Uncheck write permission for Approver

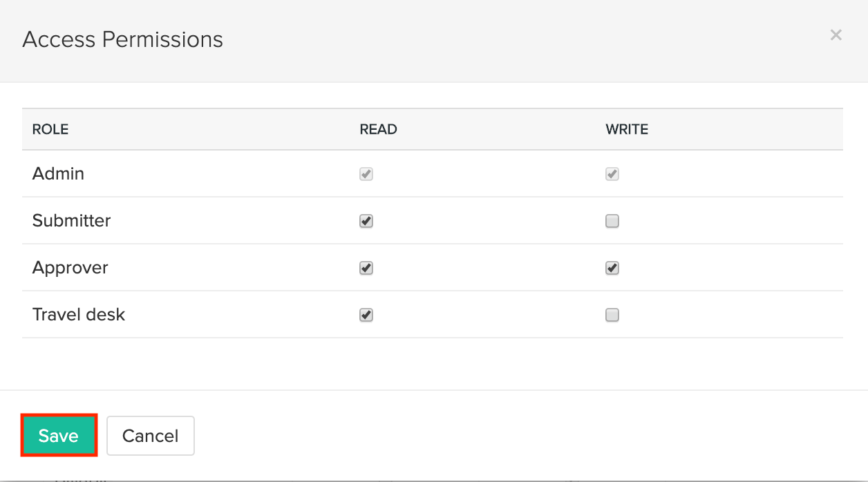(x=612, y=268)
